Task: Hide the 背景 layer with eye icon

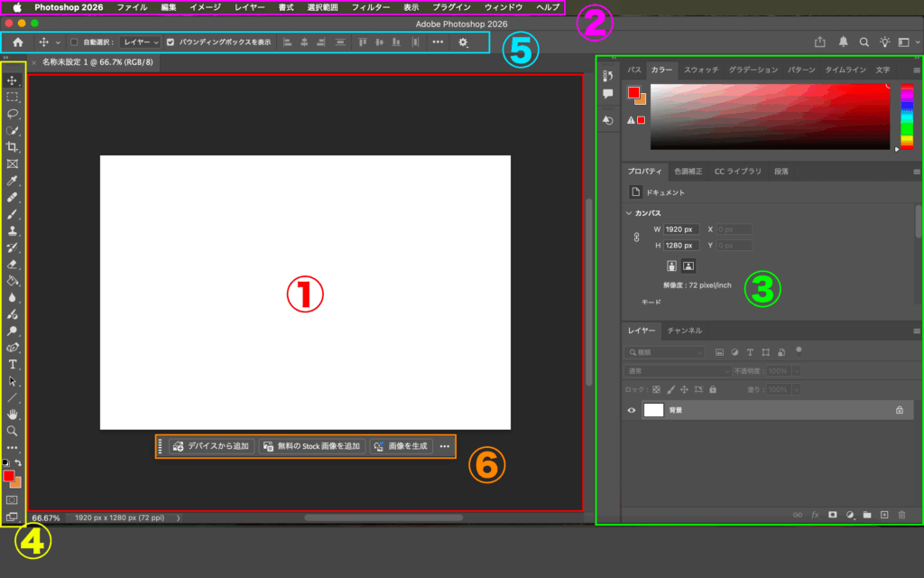Action: tap(632, 410)
